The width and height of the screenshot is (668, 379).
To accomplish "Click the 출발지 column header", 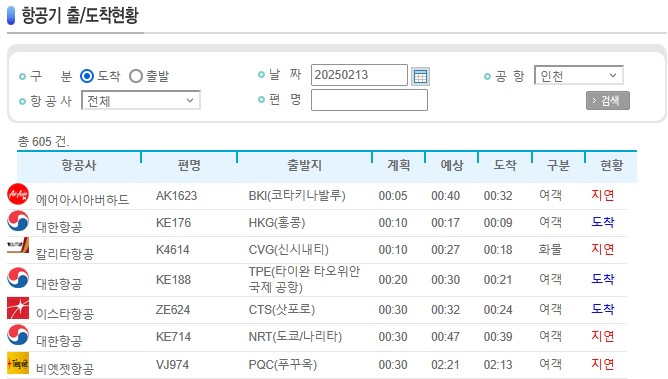I will point(304,165).
